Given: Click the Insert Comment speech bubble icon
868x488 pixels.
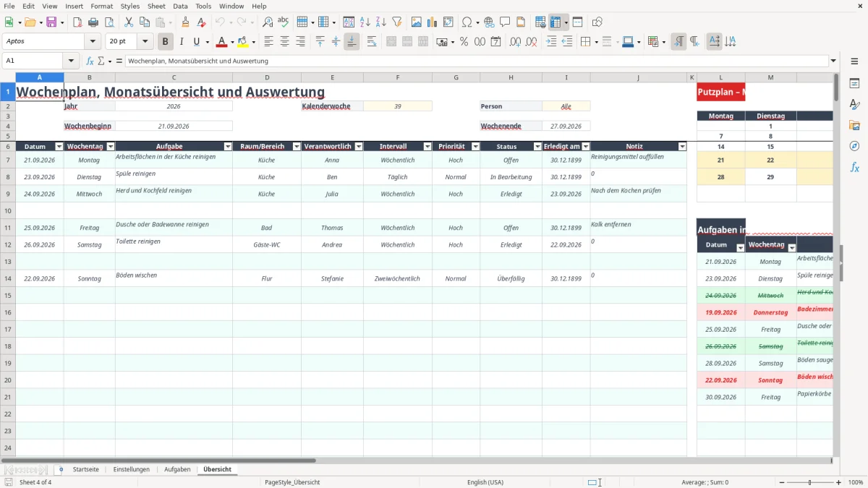Looking at the screenshot, I should (x=505, y=22).
